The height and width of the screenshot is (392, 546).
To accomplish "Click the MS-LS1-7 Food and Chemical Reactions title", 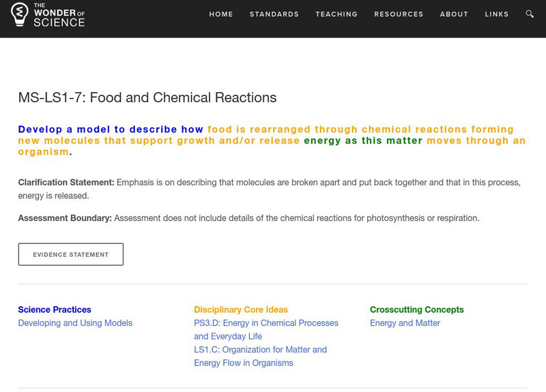I will tap(147, 97).
